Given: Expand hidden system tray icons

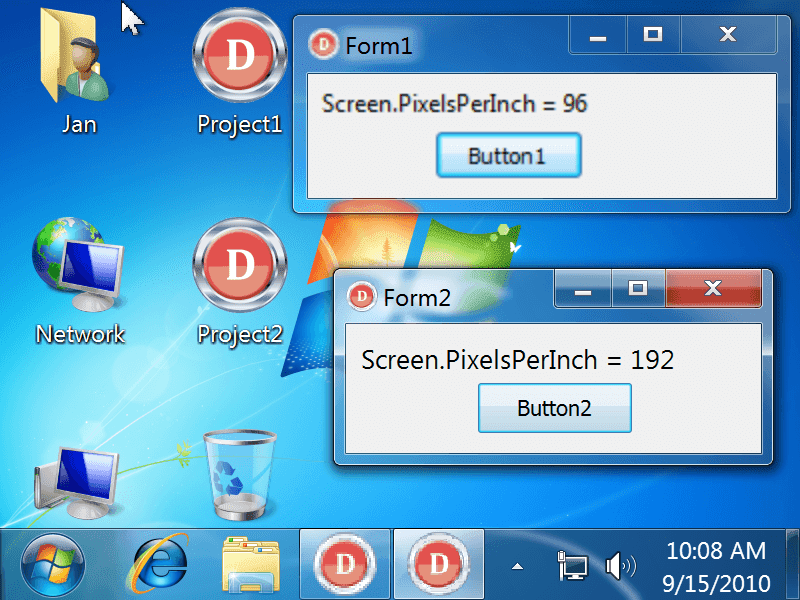Looking at the screenshot, I should 519,565.
